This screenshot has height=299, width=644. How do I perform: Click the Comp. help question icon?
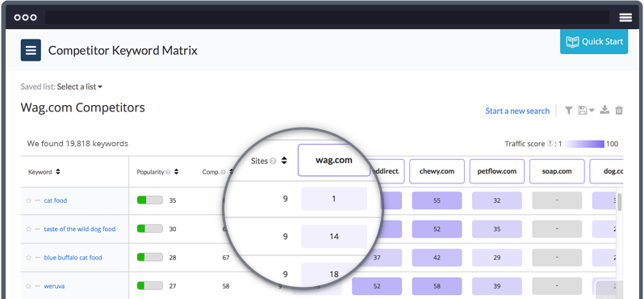click(223, 172)
